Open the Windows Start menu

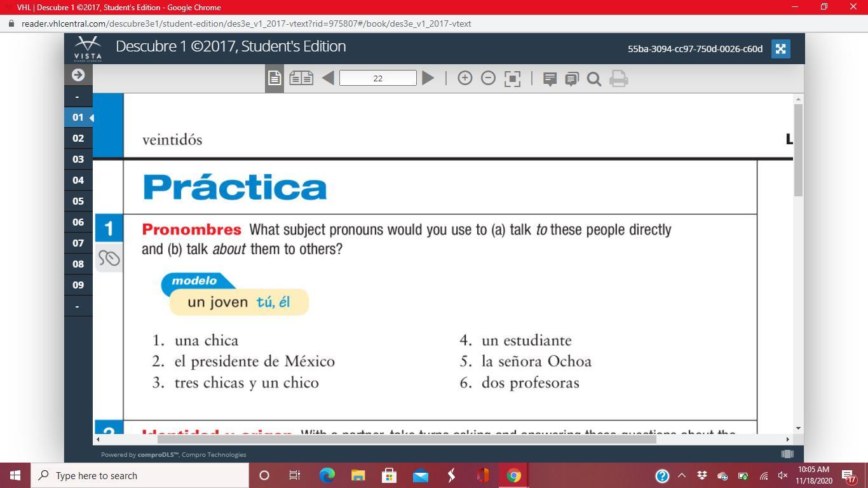point(15,475)
